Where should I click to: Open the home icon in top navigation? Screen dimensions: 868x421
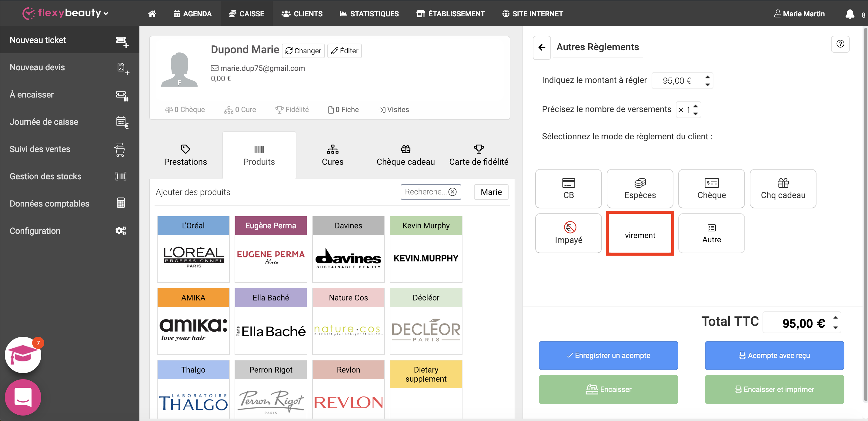152,14
